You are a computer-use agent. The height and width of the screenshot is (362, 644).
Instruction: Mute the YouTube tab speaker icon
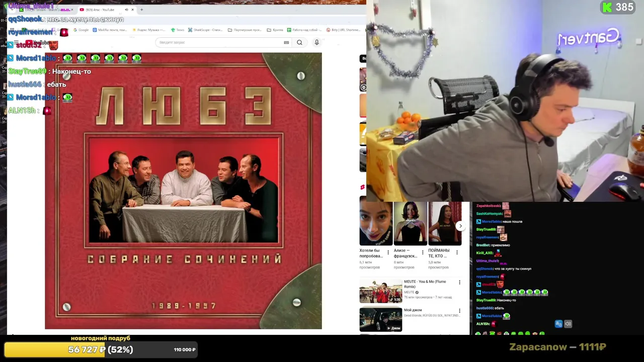point(126,10)
